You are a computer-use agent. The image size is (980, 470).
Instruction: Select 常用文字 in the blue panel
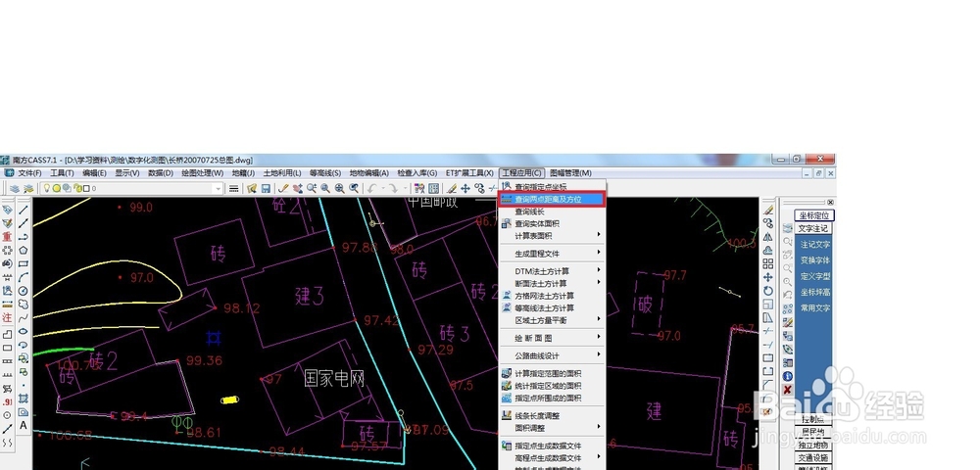815,307
